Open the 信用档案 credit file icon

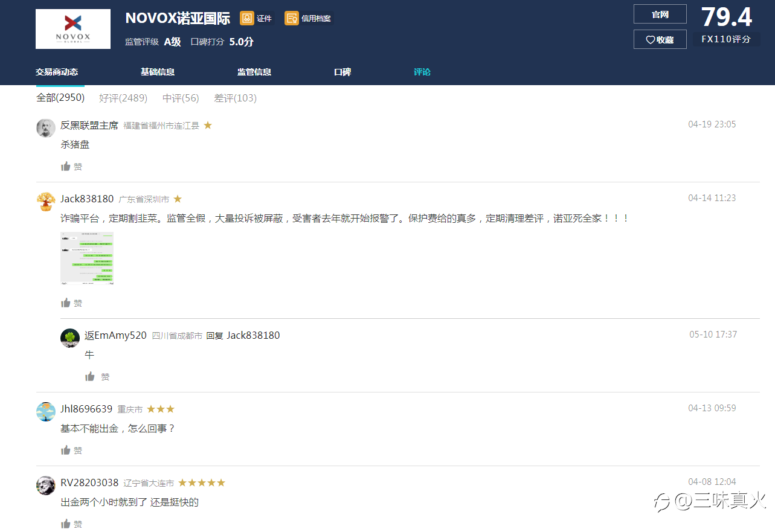tap(292, 18)
